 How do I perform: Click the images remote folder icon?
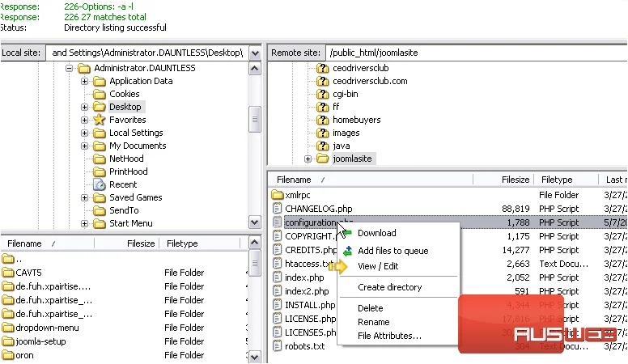click(322, 133)
